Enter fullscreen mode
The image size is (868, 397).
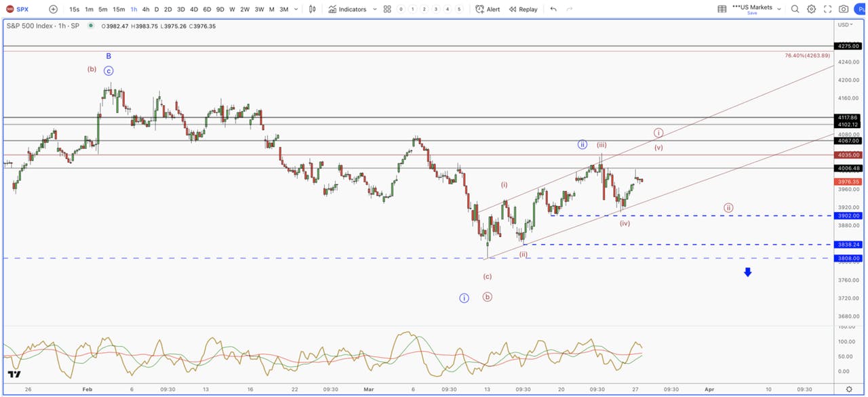[x=827, y=9]
